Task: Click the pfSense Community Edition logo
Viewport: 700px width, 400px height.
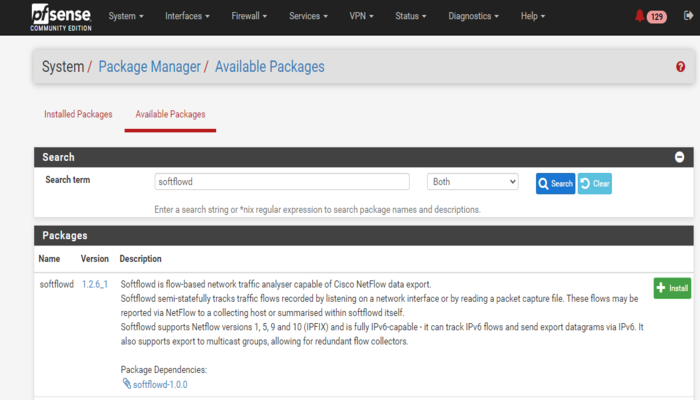Action: pos(61,17)
